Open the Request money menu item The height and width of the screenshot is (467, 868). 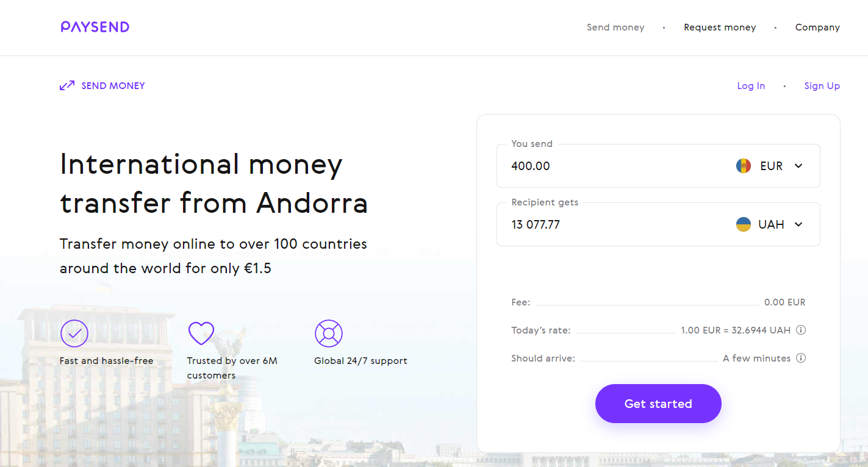coord(720,27)
